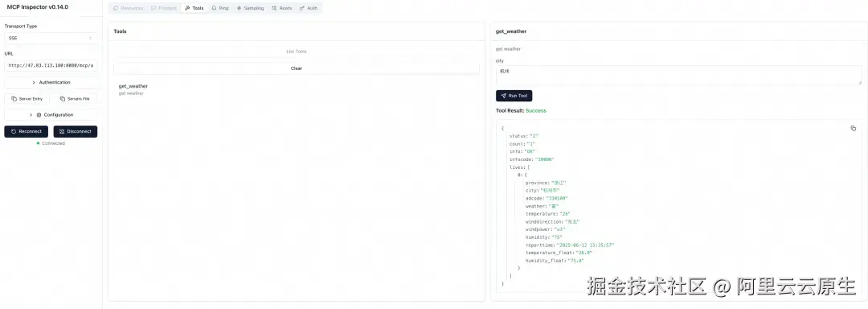
Task: Reconnect to the MCP server
Action: [x=26, y=131]
